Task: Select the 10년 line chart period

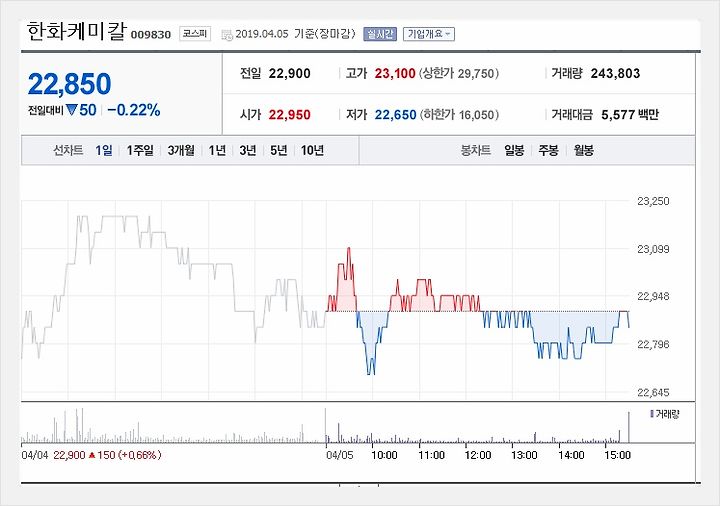Action: (x=312, y=150)
